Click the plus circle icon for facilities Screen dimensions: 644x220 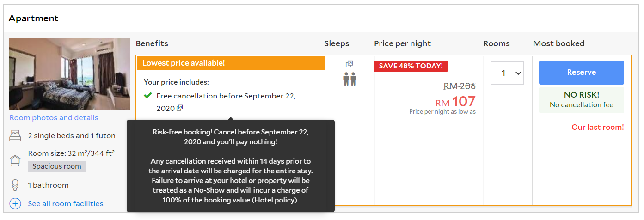click(x=15, y=204)
